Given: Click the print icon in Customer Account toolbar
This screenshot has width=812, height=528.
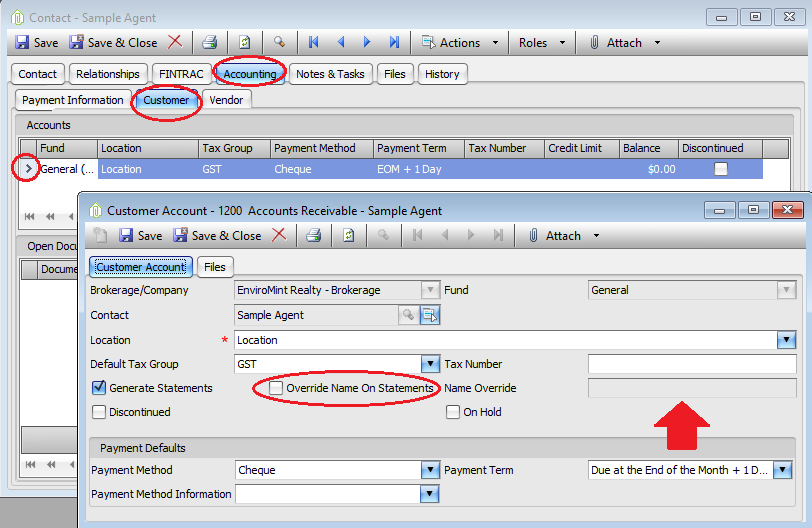Looking at the screenshot, I should click(x=313, y=236).
